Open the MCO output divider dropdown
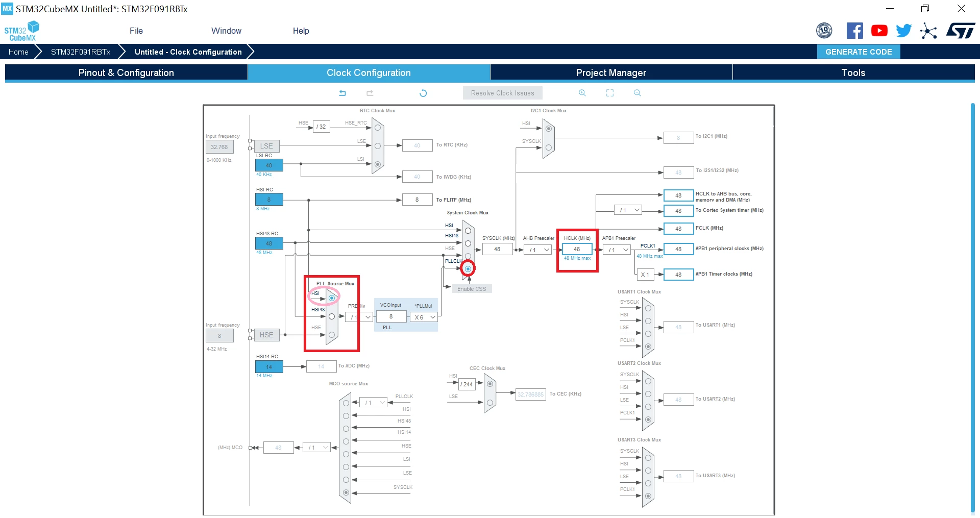980x518 pixels. 316,448
